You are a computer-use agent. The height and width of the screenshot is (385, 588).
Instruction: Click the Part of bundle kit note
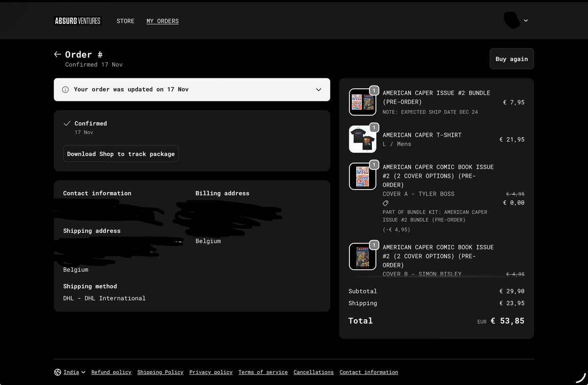coord(435,216)
